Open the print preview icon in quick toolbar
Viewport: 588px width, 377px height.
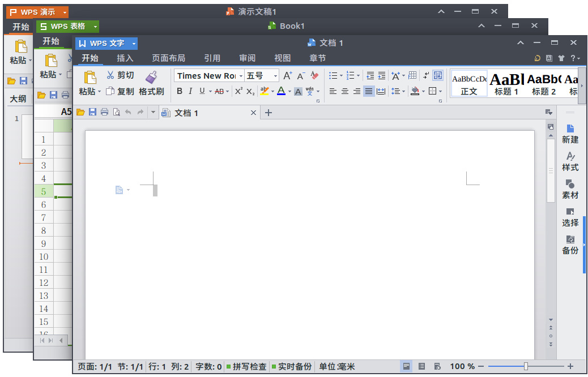coord(117,112)
